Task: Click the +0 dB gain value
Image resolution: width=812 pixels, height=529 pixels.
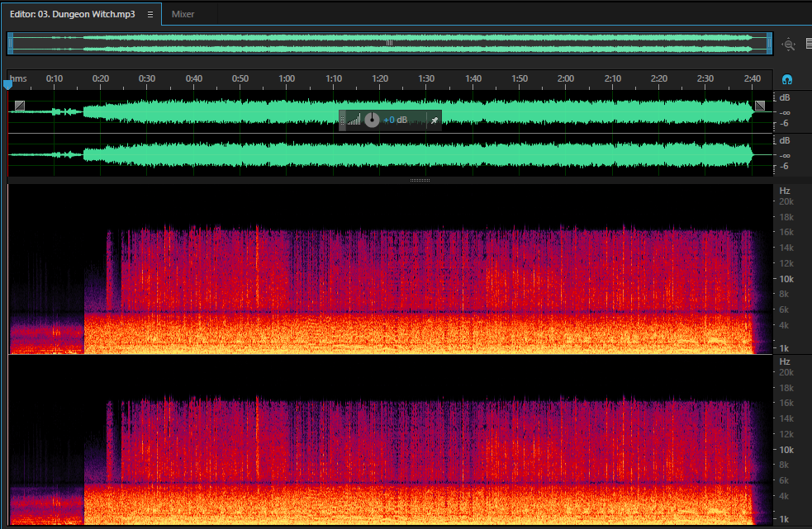Action: click(395, 120)
